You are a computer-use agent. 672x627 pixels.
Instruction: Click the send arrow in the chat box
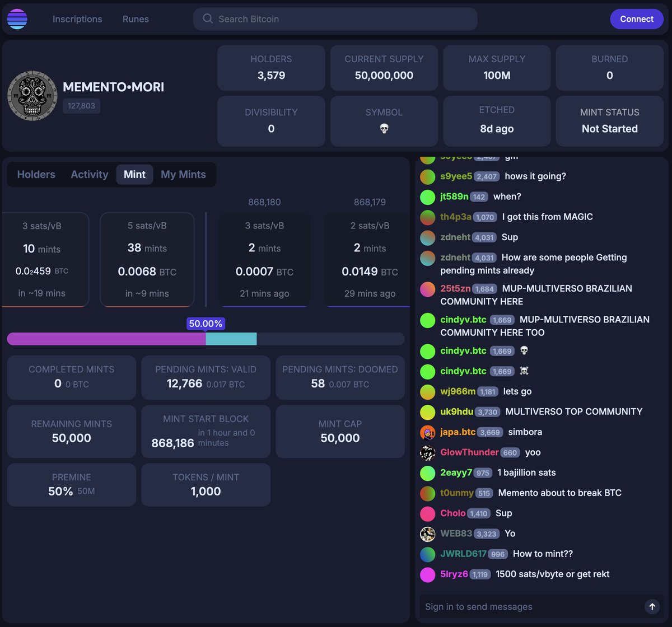click(652, 606)
